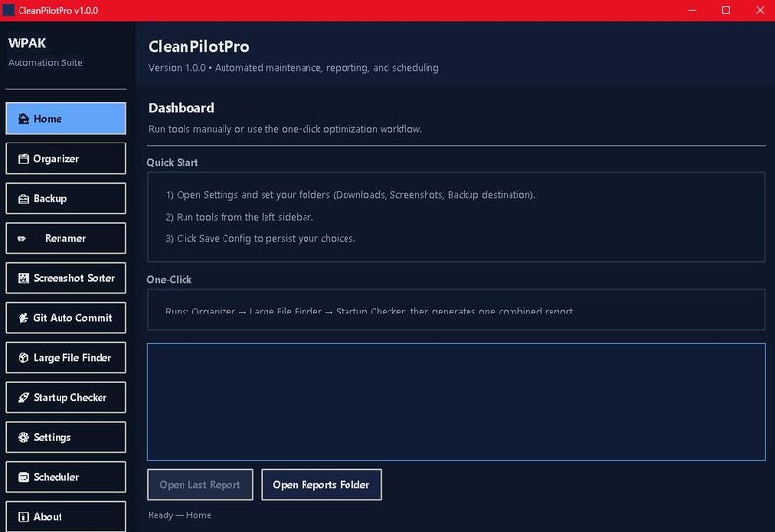Click the About info icon

(x=23, y=517)
